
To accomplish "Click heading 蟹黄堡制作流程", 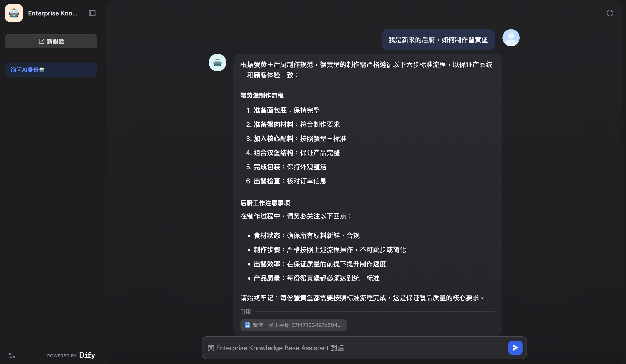I will coord(262,95).
